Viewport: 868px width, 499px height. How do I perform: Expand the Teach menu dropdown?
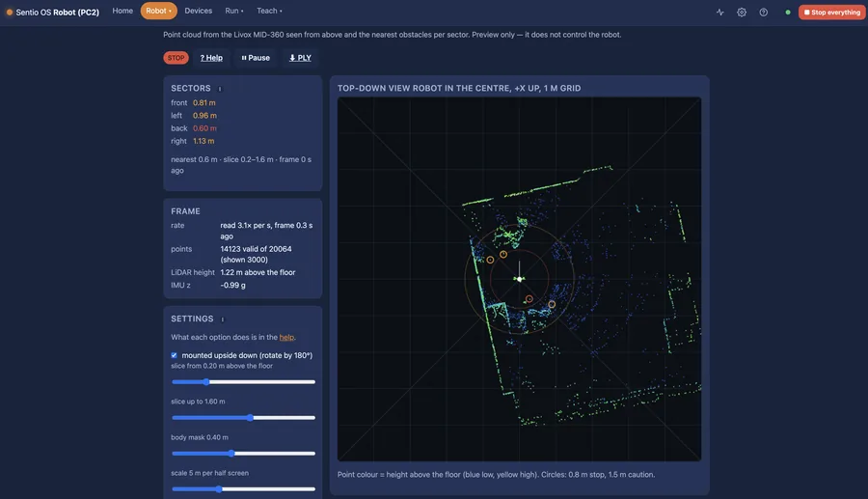[269, 11]
